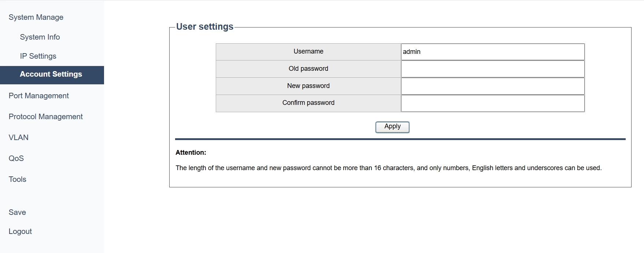The width and height of the screenshot is (644, 253).
Task: Focus the Confirm password input box
Action: (492, 103)
